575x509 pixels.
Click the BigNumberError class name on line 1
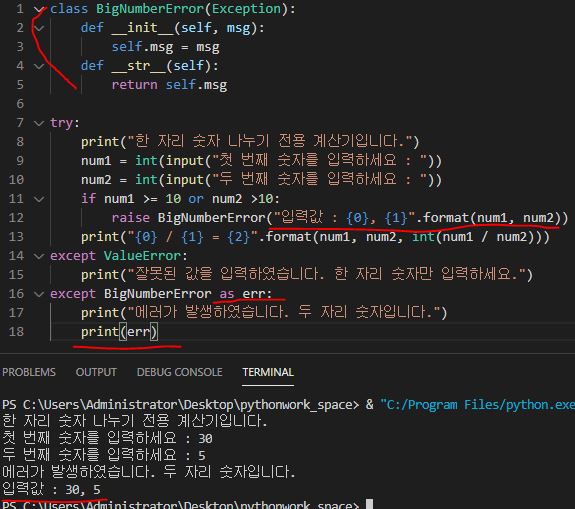point(150,9)
